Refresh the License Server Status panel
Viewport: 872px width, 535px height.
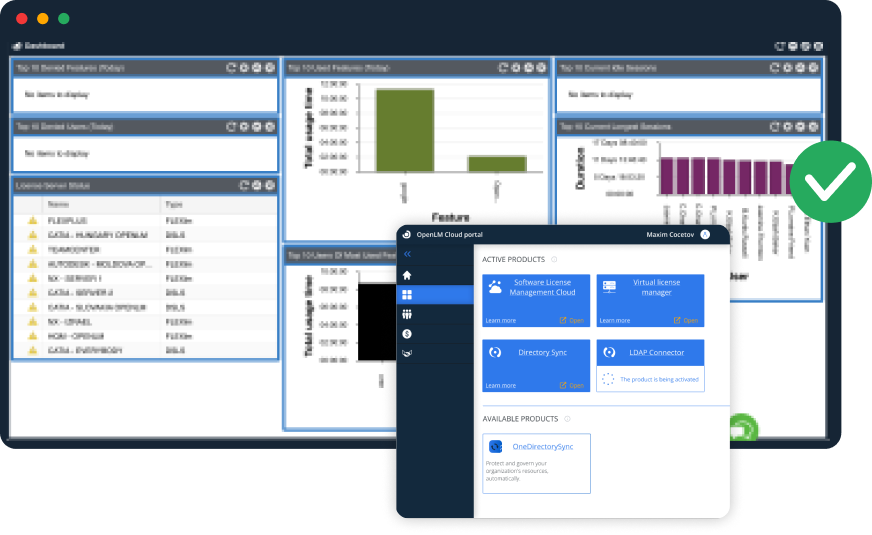point(231,186)
